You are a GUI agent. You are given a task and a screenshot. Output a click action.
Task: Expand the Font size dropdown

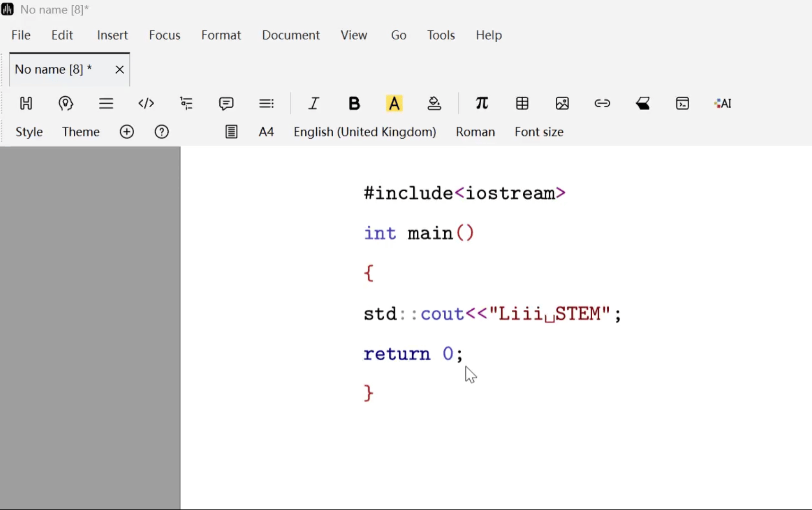pos(539,132)
